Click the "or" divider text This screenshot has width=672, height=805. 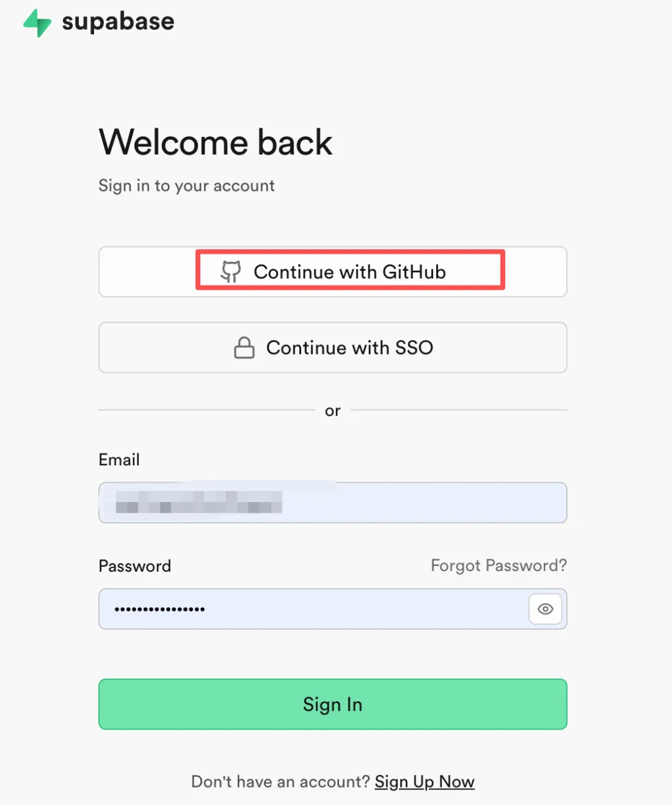[332, 411]
